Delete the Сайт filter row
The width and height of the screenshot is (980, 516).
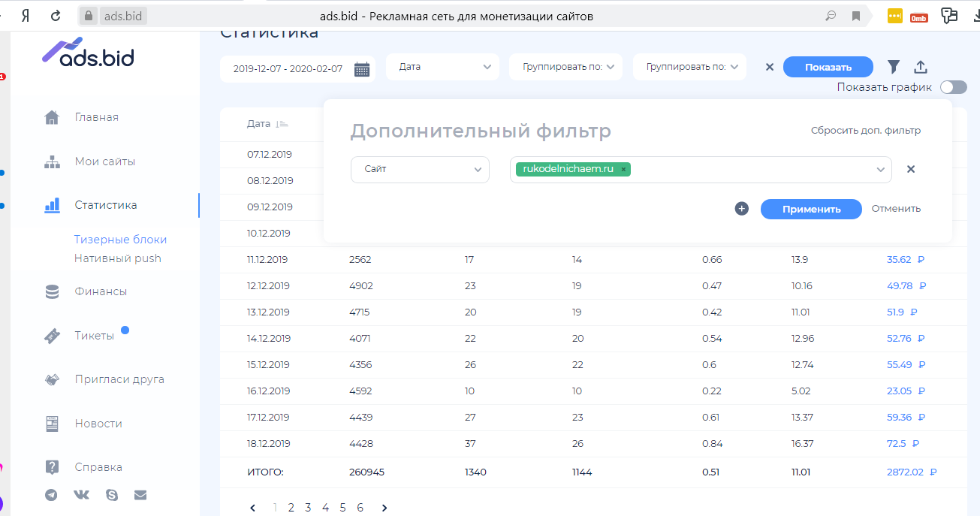[911, 169]
